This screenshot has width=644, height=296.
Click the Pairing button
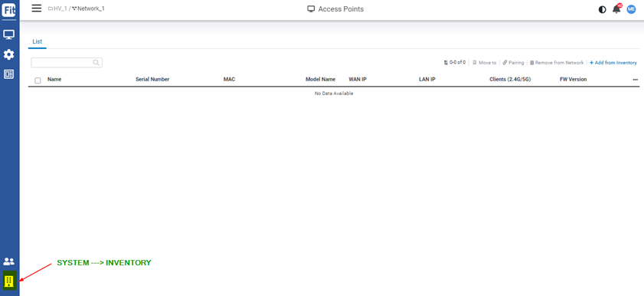(x=513, y=63)
